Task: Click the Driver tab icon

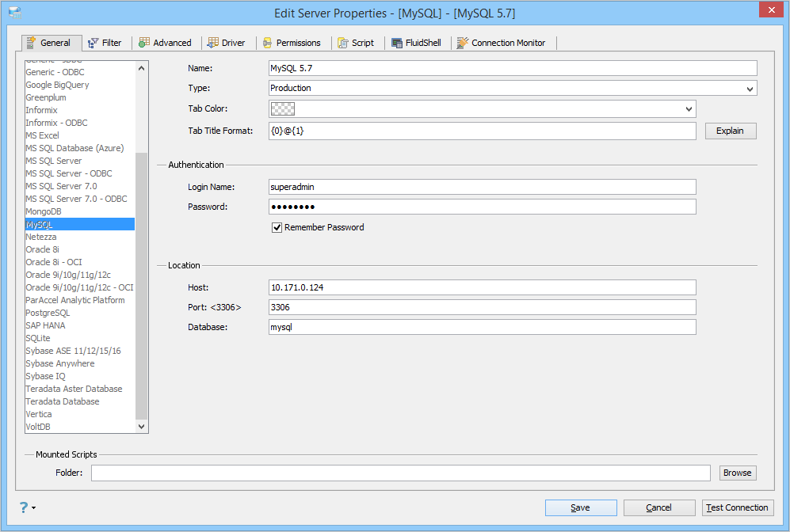Action: coord(213,43)
